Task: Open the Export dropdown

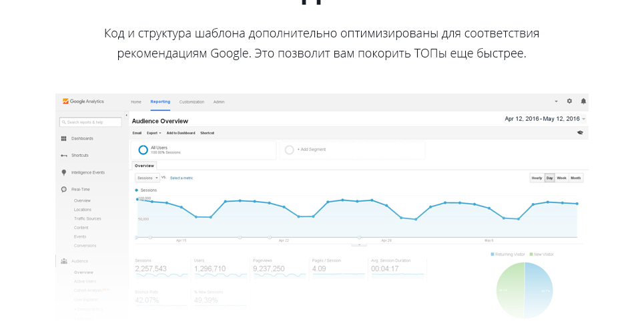Action: 154,133
